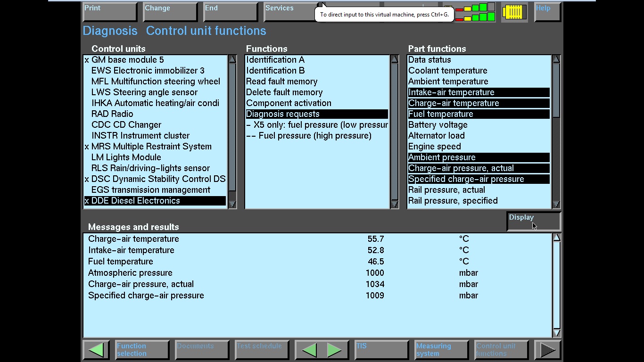This screenshot has height=362, width=644.
Task: Open the Services menu
Action: [290, 12]
